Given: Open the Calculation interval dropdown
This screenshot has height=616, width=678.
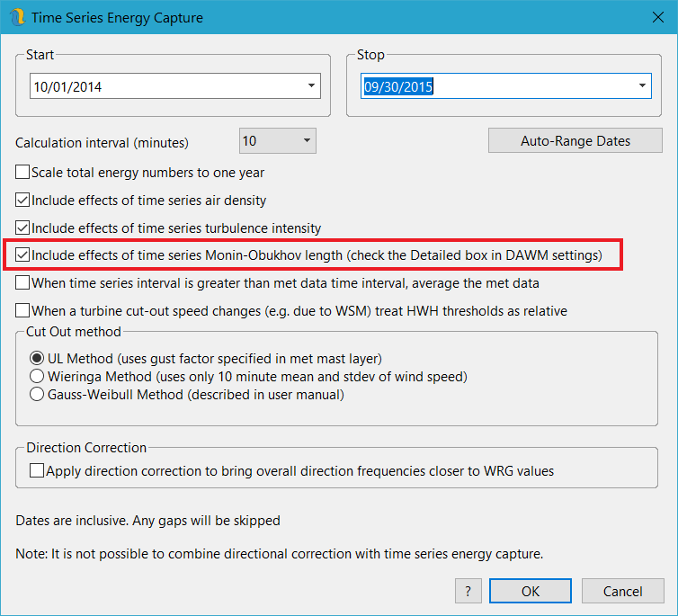Looking at the screenshot, I should click(x=306, y=141).
